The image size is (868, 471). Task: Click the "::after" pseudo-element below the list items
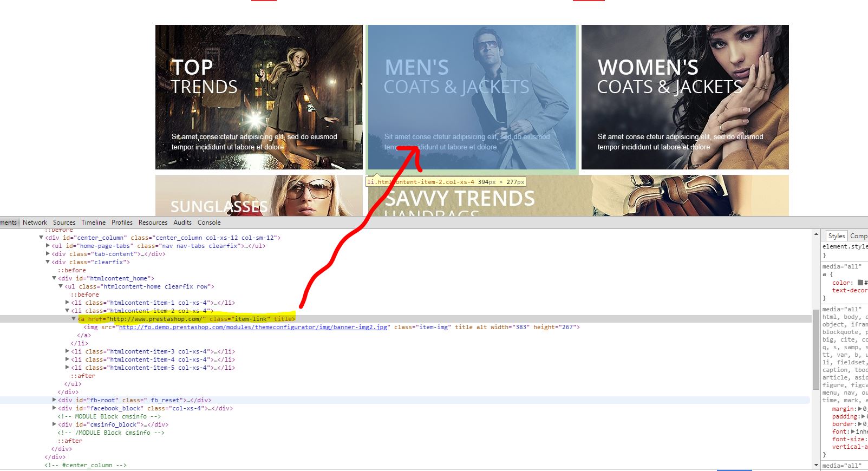(83, 376)
